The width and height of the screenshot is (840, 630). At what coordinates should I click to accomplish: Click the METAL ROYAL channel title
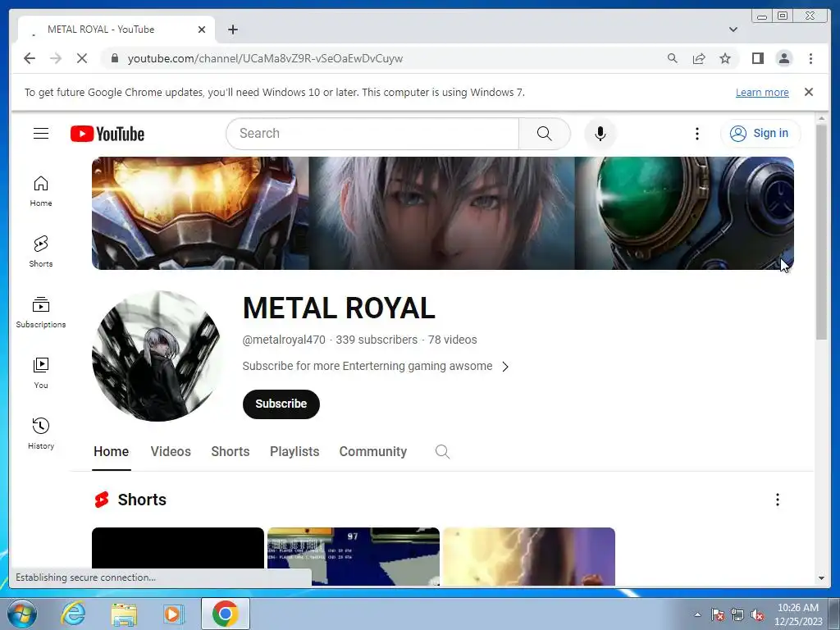tap(339, 308)
